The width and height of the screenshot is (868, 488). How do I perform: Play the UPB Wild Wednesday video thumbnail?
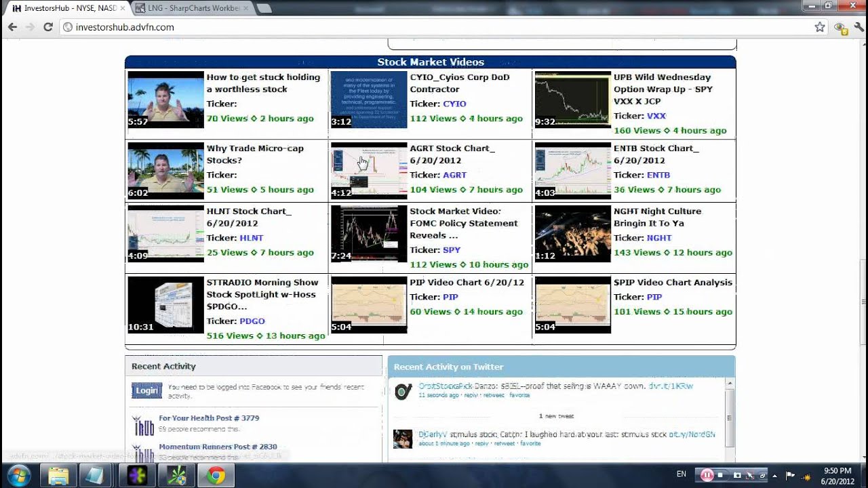point(573,100)
